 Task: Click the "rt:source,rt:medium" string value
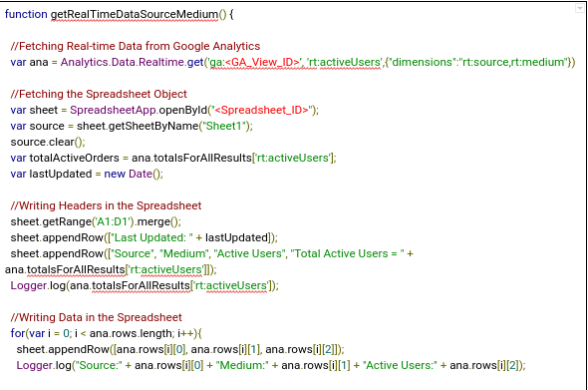click(x=513, y=62)
